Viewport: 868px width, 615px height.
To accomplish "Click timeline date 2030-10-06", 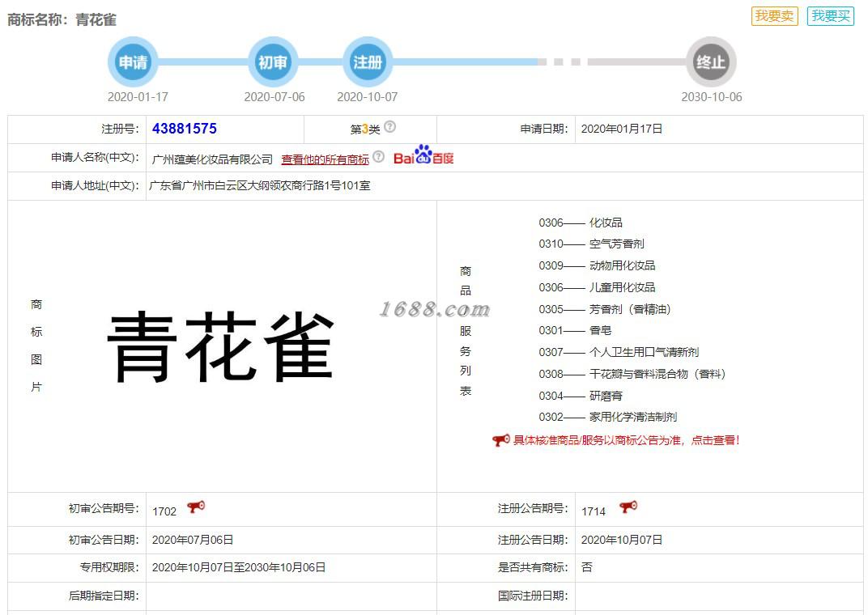I will [712, 97].
